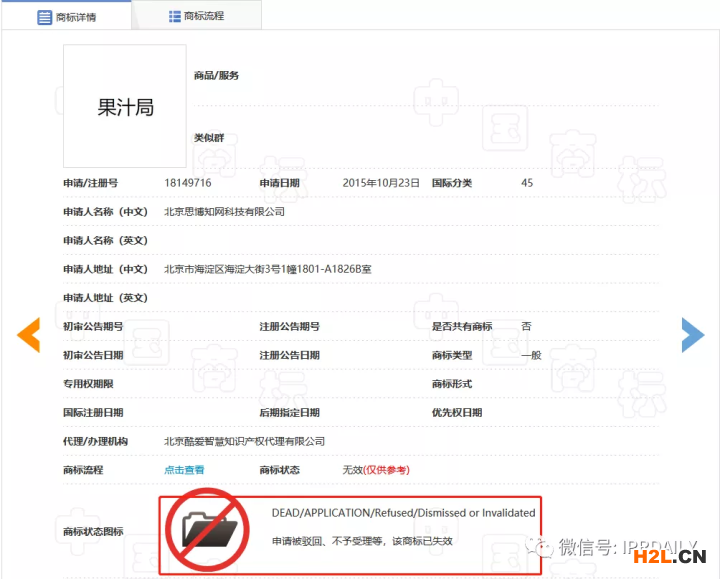Open the 点击查看 trademark flow link

tap(184, 470)
